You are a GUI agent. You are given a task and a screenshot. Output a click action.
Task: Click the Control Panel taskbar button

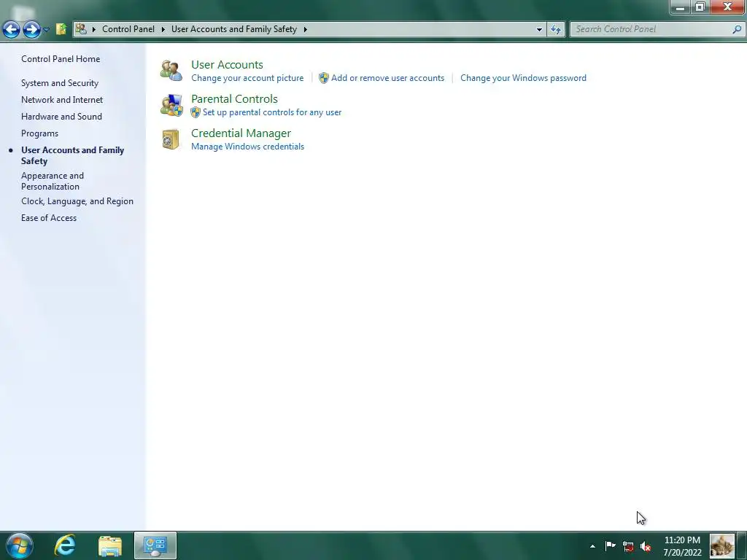(x=155, y=545)
